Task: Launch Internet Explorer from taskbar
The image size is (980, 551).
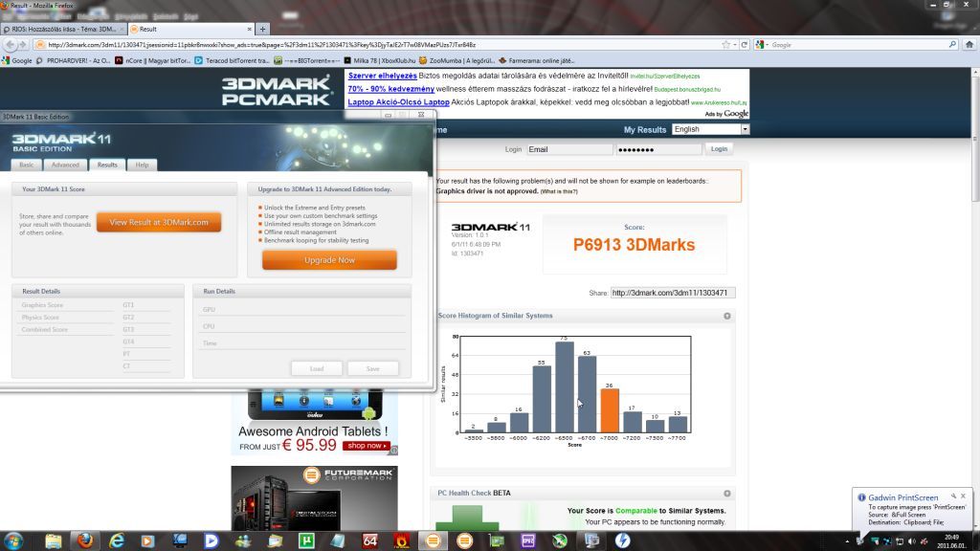Action: click(116, 540)
